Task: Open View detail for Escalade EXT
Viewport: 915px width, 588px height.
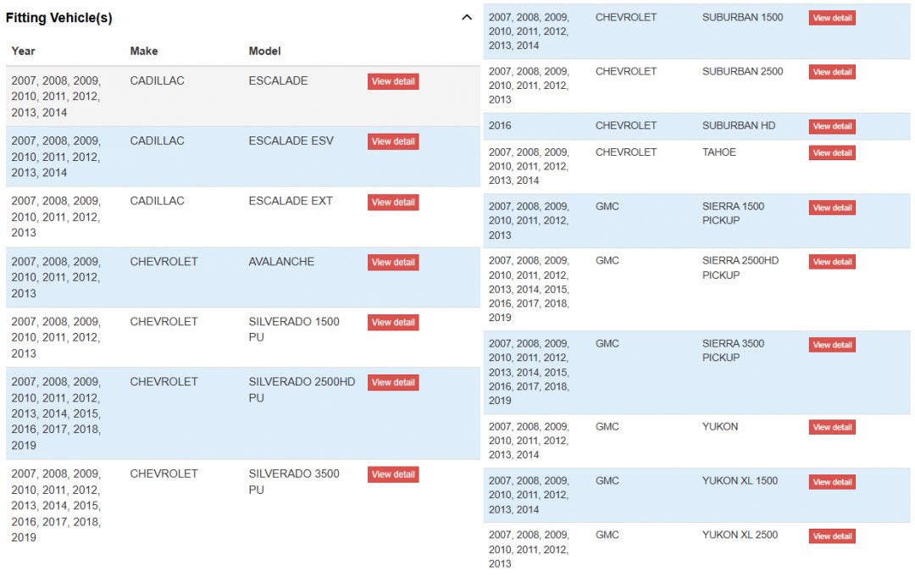Action: click(x=393, y=202)
